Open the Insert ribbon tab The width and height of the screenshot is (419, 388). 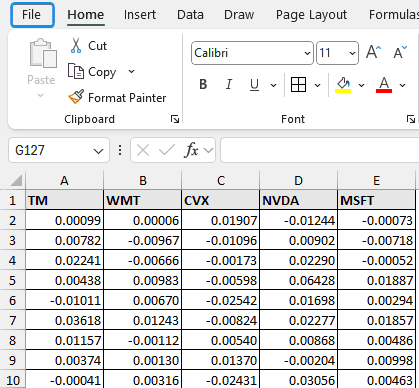pos(140,15)
